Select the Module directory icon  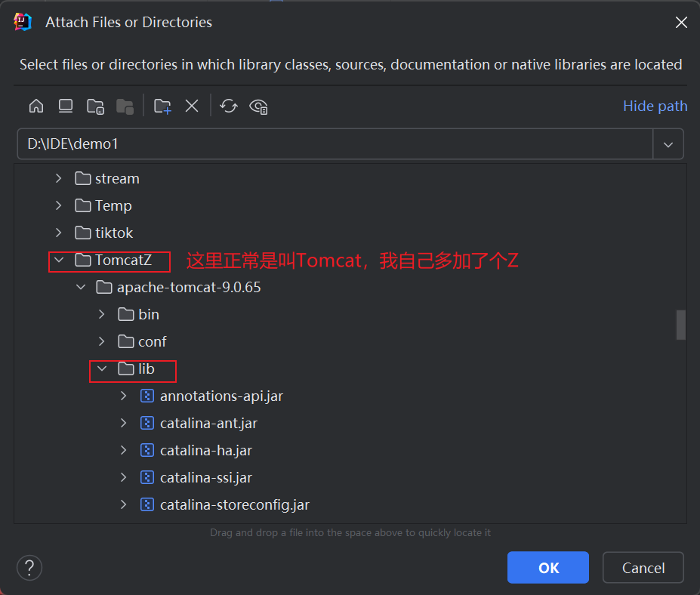coord(125,106)
